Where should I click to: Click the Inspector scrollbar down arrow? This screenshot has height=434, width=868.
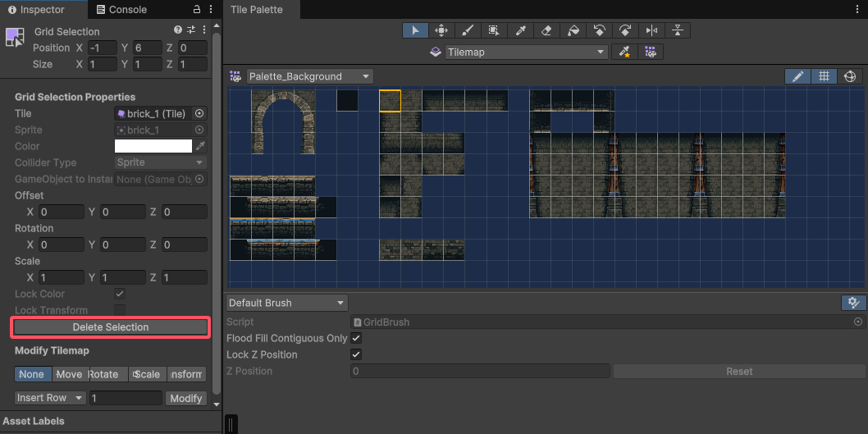(x=217, y=404)
